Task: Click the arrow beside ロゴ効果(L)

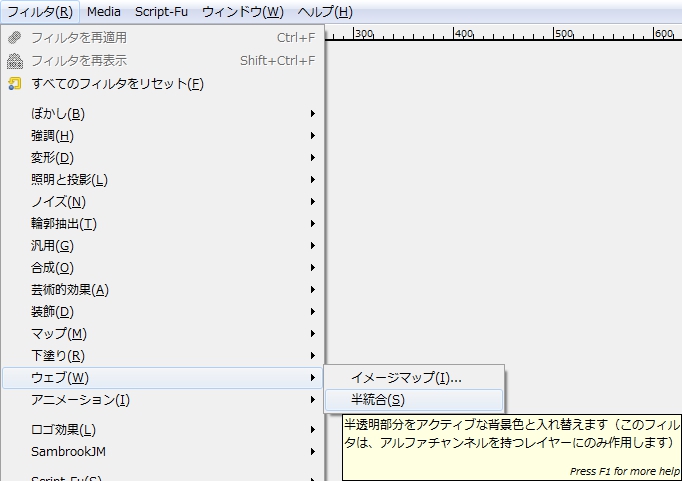Action: tap(312, 430)
